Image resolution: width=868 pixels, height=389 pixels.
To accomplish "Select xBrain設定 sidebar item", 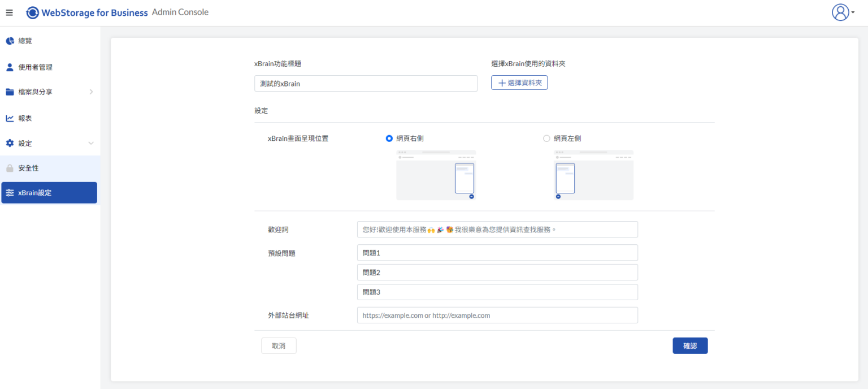I will (49, 193).
